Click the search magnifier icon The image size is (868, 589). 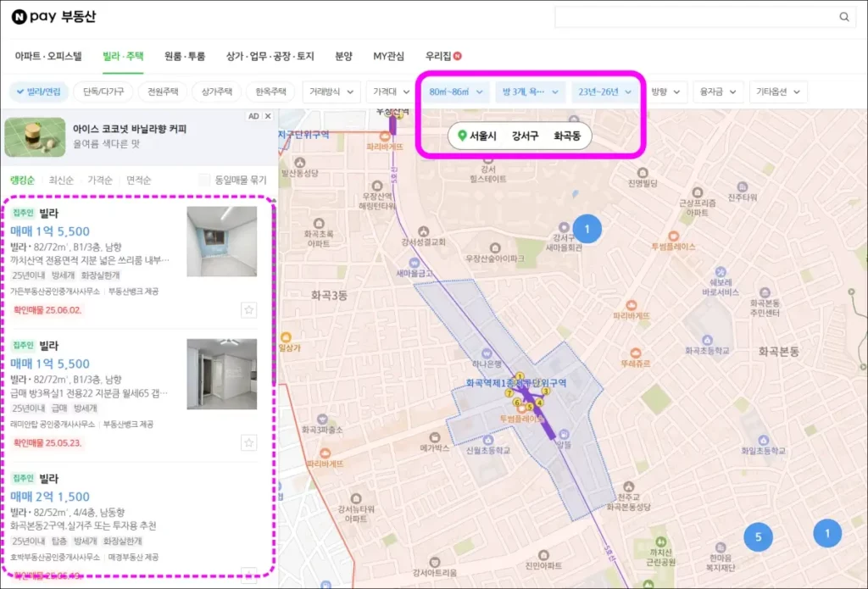click(843, 17)
